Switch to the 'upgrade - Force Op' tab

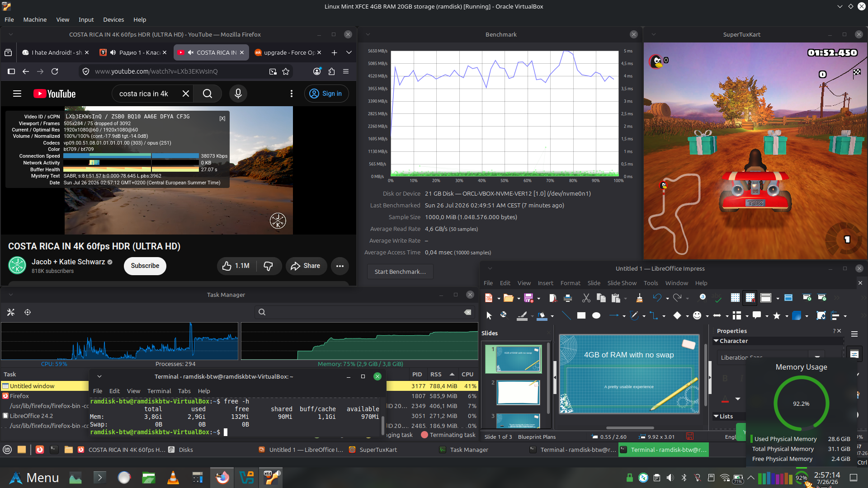coord(288,52)
